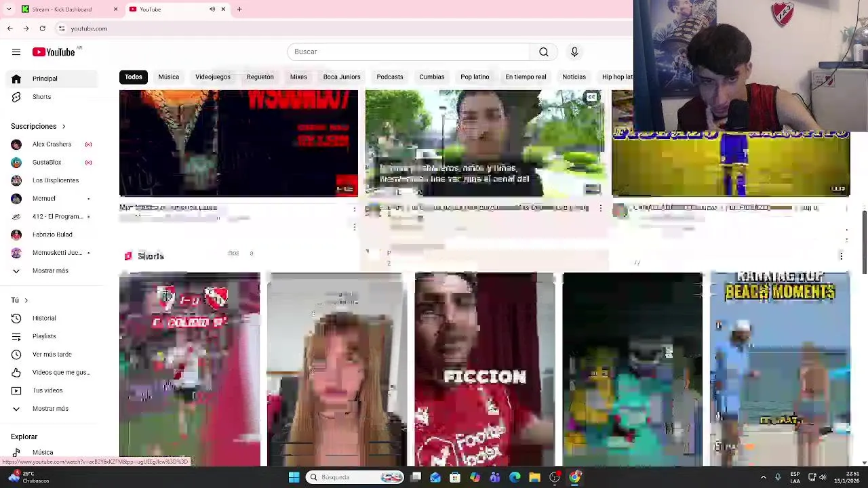This screenshot has height=488, width=868.
Task: Reload the page
Action: 42,28
